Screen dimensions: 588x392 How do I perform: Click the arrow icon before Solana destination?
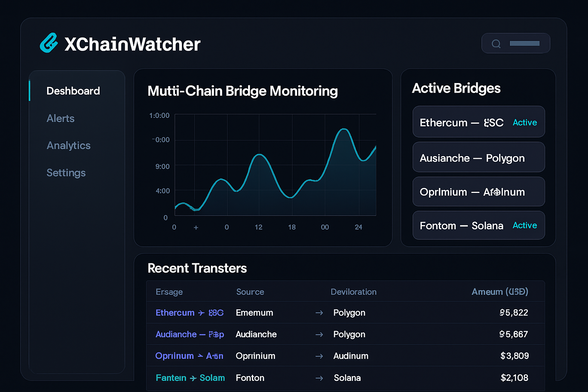point(319,378)
